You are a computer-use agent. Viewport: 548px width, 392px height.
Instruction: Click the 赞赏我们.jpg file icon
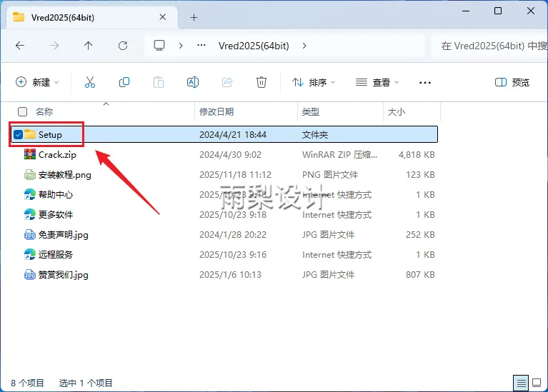[30, 275]
